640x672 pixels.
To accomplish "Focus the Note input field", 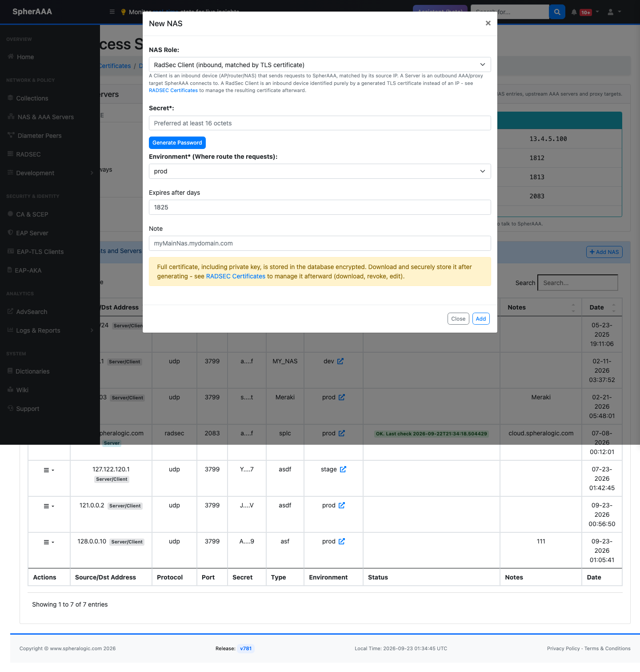I will (320, 243).
